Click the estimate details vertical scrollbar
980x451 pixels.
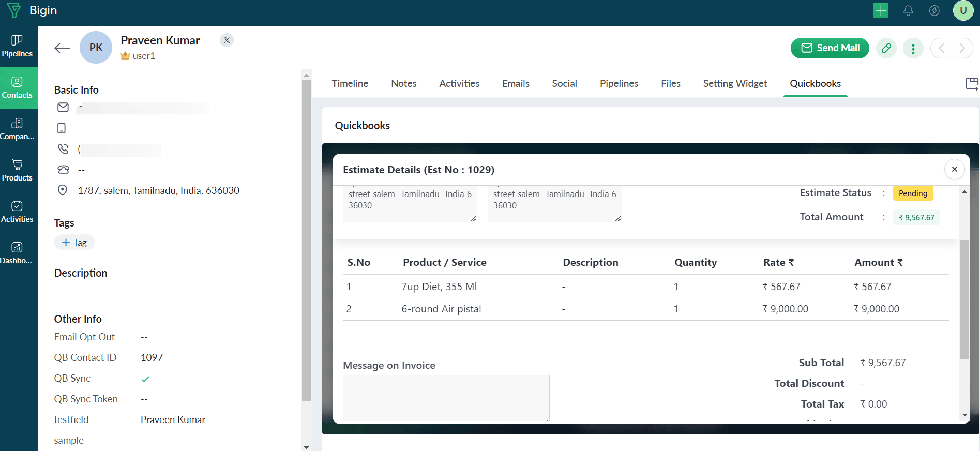[x=964, y=300]
